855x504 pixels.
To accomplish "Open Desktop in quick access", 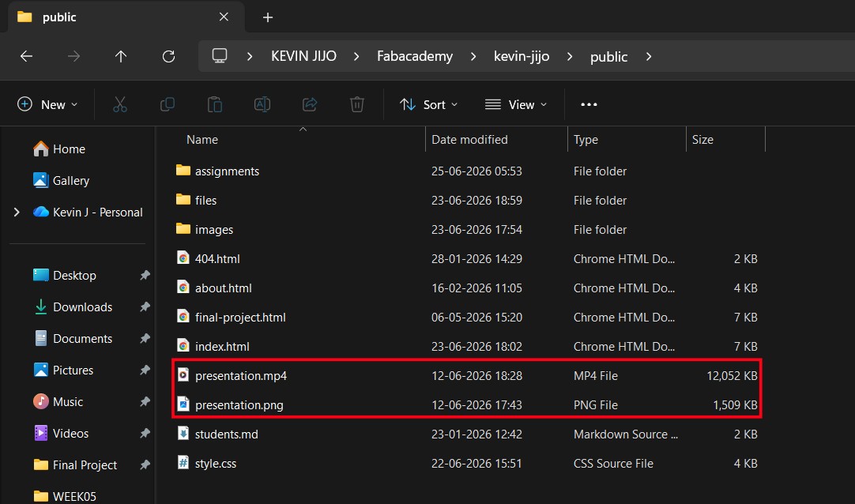I will [x=64, y=275].
